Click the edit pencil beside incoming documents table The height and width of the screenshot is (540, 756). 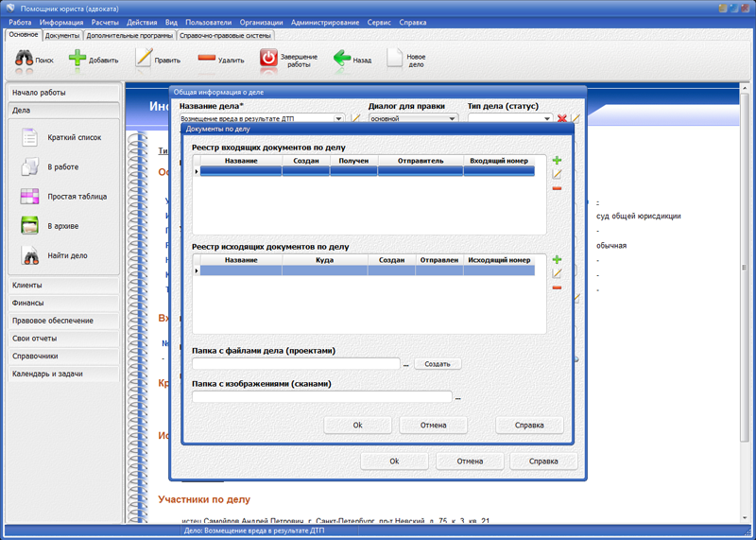[557, 175]
